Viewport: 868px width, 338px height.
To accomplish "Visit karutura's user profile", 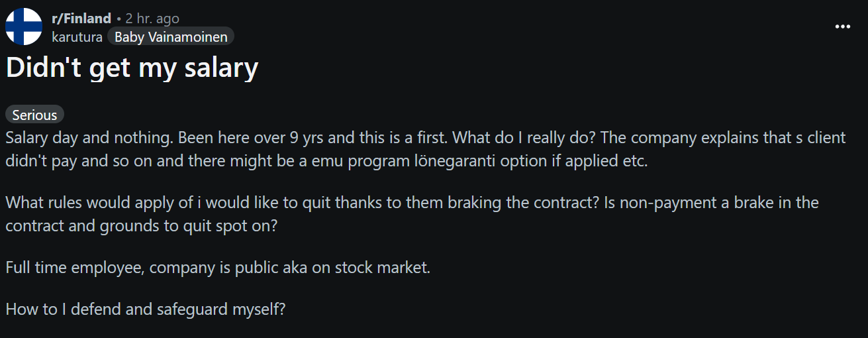I will click(77, 37).
